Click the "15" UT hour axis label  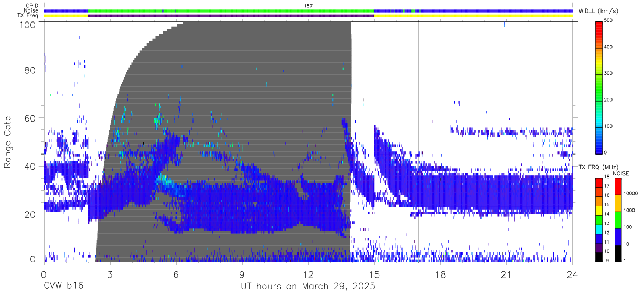[374, 274]
